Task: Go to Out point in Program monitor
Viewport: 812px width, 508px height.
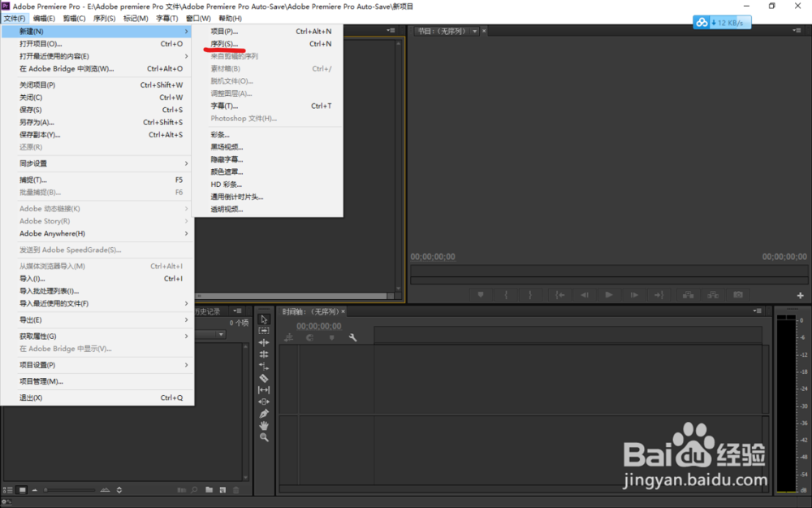Action: [x=659, y=295]
